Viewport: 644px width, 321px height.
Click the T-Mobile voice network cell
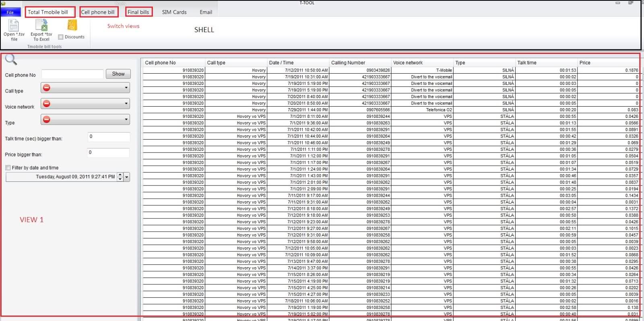tap(422, 70)
